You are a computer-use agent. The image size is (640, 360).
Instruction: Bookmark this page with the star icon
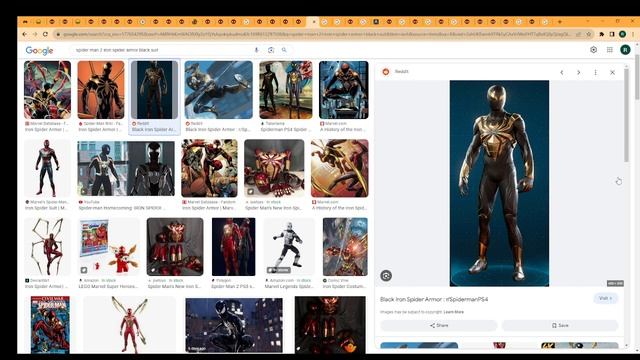(x=588, y=34)
